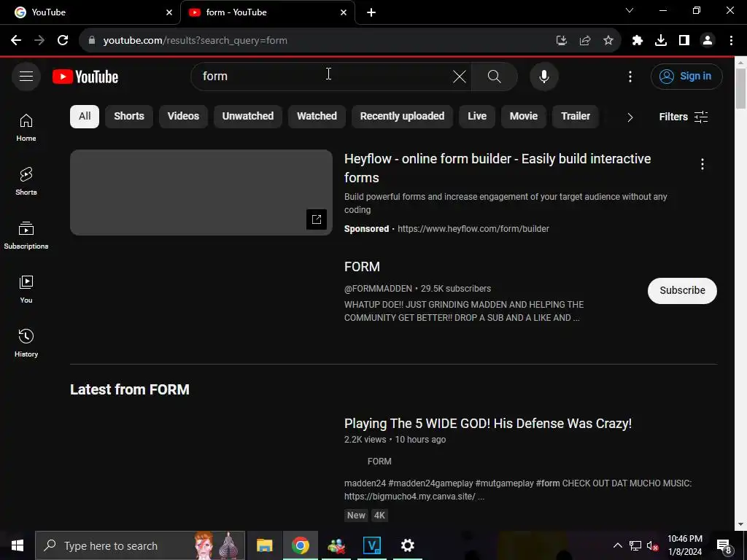
Task: Open Chrome three-dot menu
Action: (731, 41)
